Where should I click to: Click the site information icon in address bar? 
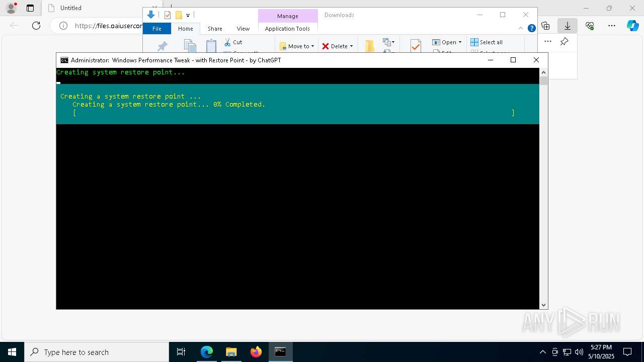tap(63, 26)
